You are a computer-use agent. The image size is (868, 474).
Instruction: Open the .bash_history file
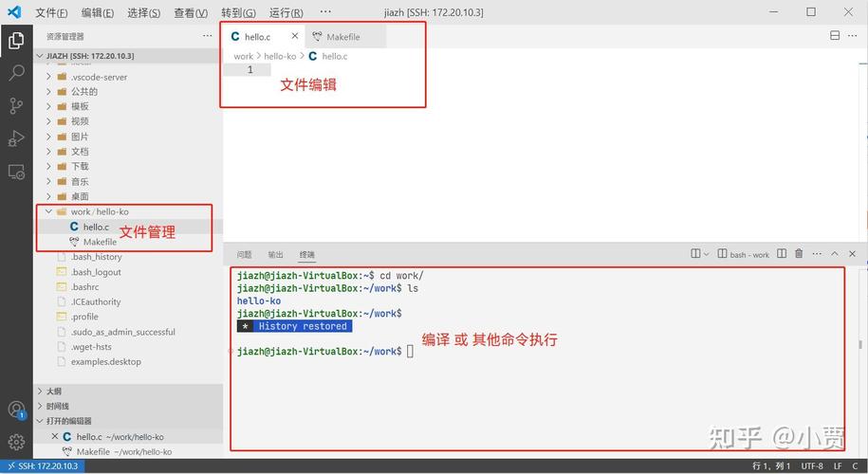128,257
